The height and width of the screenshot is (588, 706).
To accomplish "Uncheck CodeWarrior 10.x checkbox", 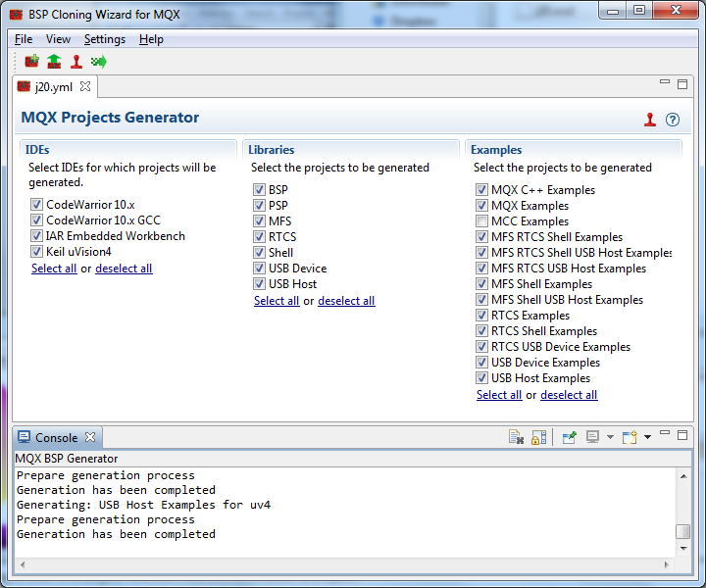I will click(36, 204).
